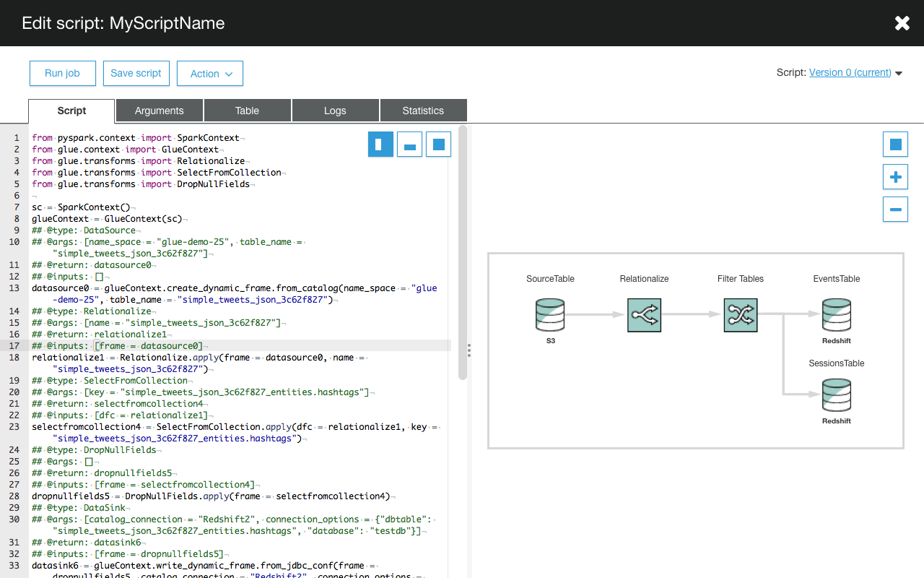Click the Filter Tables label in diagram
Viewport: 924px width, 578px height.
(x=741, y=279)
